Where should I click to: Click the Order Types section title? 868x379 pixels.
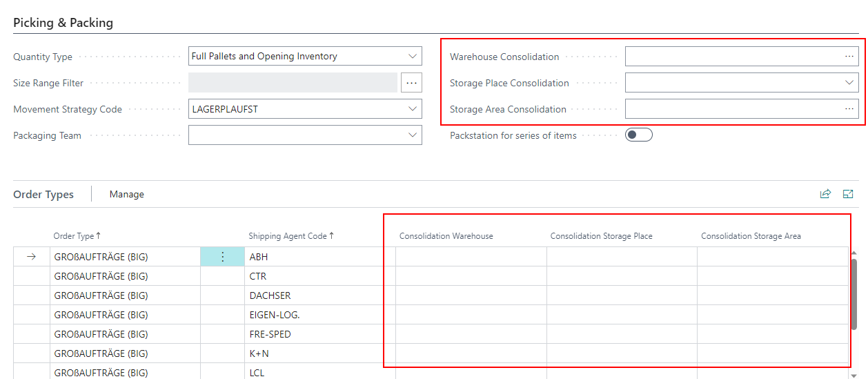click(43, 195)
